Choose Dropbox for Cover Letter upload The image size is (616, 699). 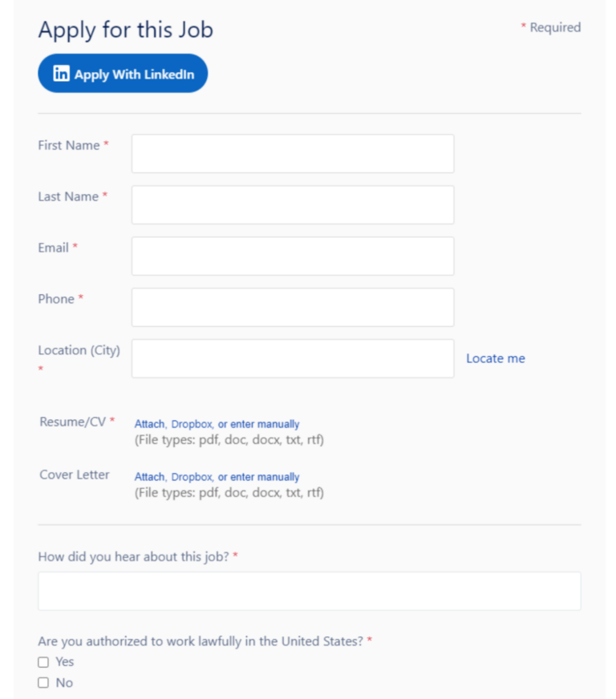[191, 477]
